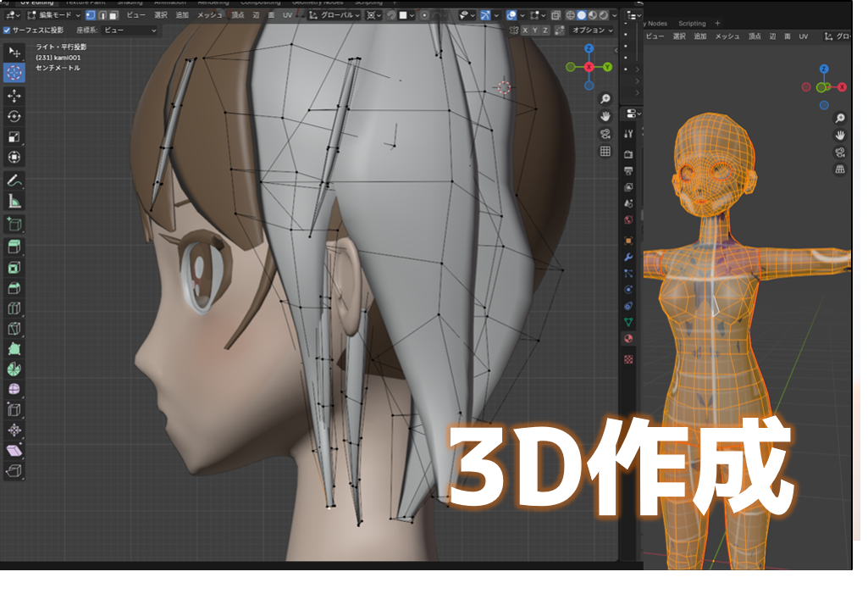Select the Rotate tool in left toolbar

pos(14,116)
